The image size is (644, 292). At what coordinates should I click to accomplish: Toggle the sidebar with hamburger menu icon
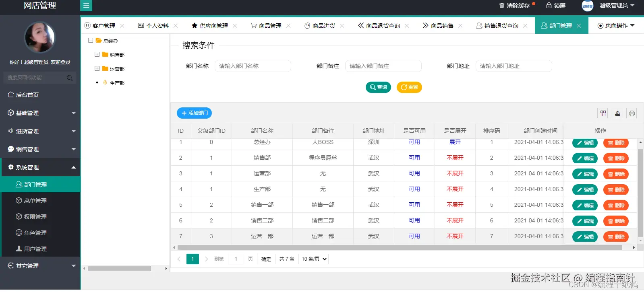click(x=86, y=6)
